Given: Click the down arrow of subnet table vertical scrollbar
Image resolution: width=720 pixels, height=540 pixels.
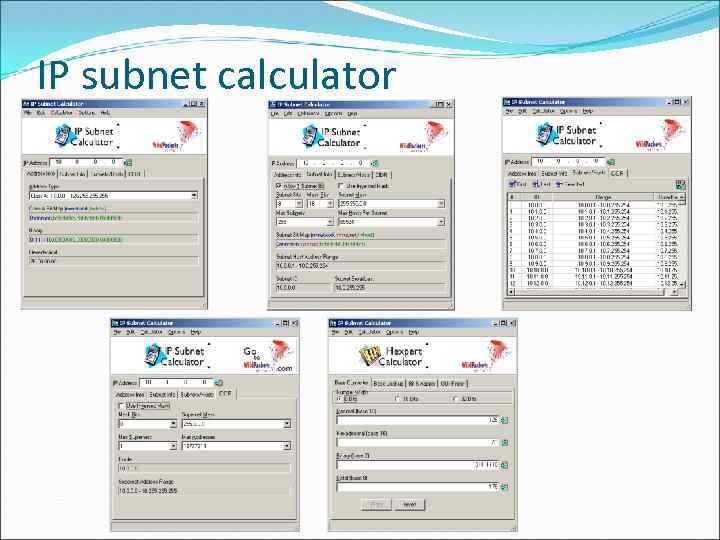Looking at the screenshot, I should 682,284.
